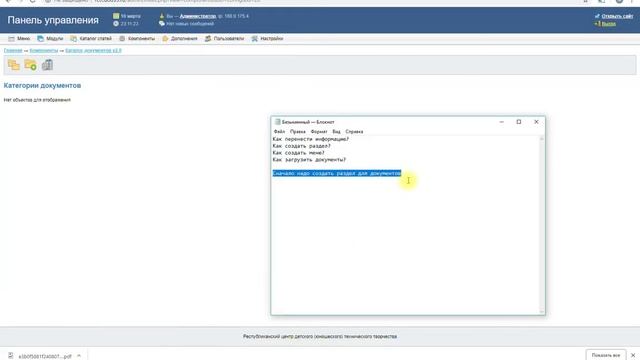Image resolution: width=640 pixels, height=360 pixels.
Task: Open the Компоненты menu
Action: tap(137, 38)
